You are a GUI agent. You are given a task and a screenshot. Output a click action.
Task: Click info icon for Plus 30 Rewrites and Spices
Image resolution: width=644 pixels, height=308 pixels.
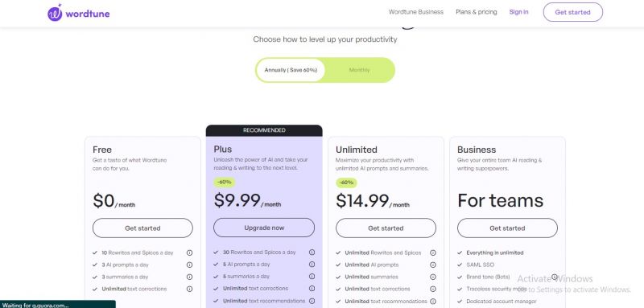point(312,253)
